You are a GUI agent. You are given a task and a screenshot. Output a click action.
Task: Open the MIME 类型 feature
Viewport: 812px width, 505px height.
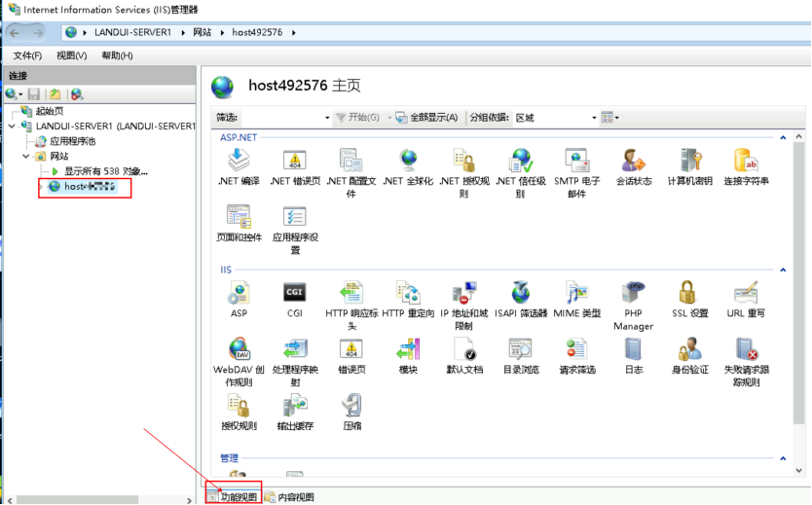click(x=577, y=299)
